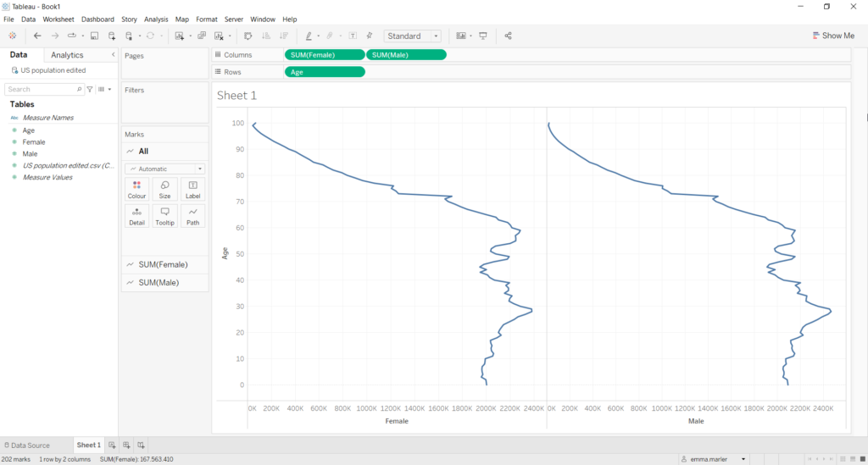868x465 pixels.
Task: Sort descending toolbar icon
Action: 284,36
